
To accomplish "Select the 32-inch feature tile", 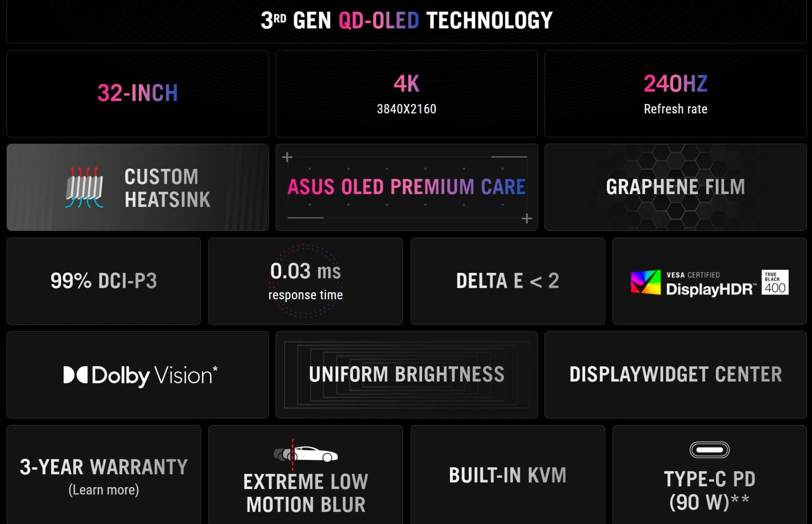I will pyautogui.click(x=138, y=93).
